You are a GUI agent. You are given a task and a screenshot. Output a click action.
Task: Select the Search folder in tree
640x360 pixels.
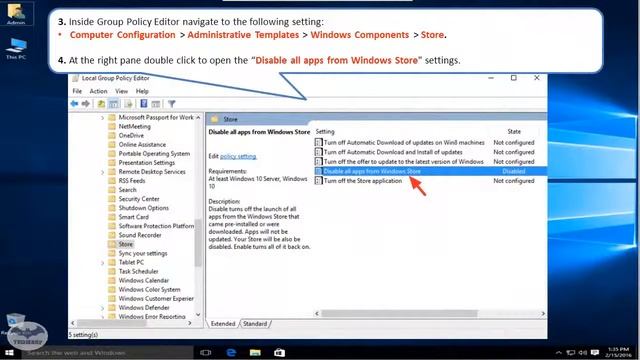click(127, 190)
